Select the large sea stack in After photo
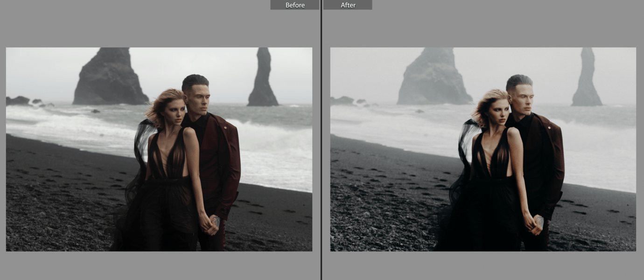Image resolution: width=644 pixels, height=280 pixels. pyautogui.click(x=434, y=77)
